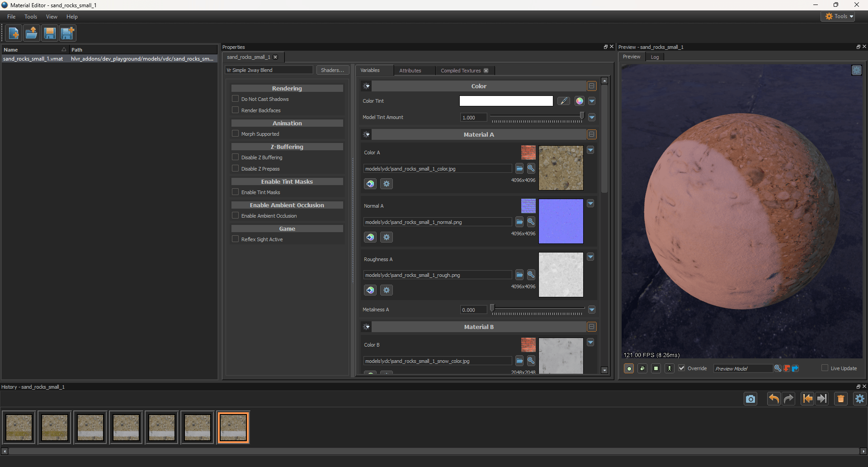Search for a preview model with magnifier
This screenshot has height=467, width=868.
(x=778, y=368)
